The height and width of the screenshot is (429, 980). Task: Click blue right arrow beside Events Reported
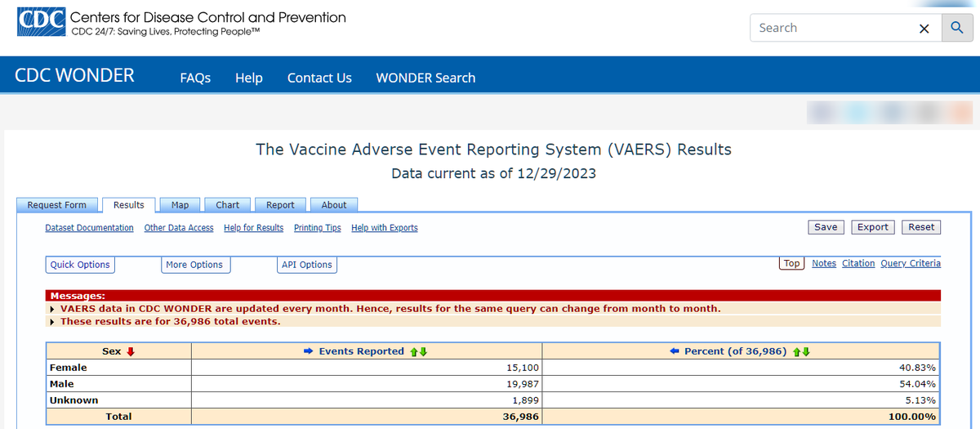pyautogui.click(x=308, y=351)
